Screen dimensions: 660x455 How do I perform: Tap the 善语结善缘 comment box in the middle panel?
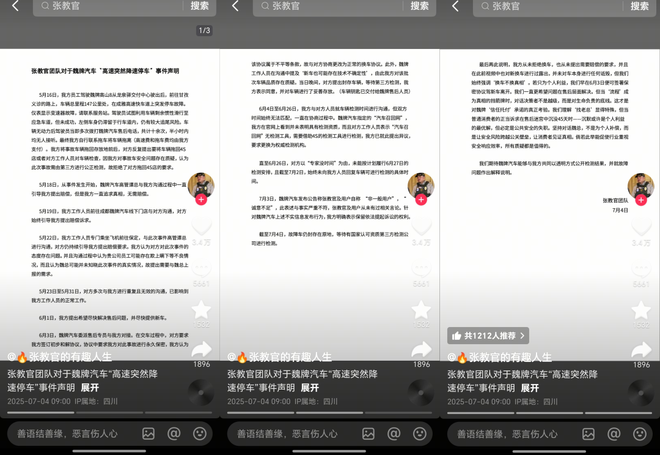pyautogui.click(x=285, y=434)
